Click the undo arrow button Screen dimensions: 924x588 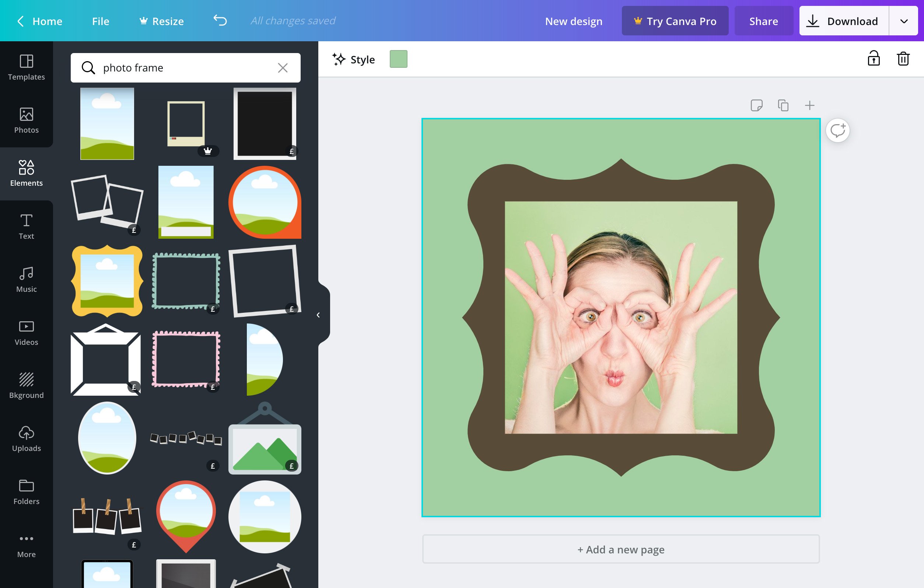[x=220, y=20]
